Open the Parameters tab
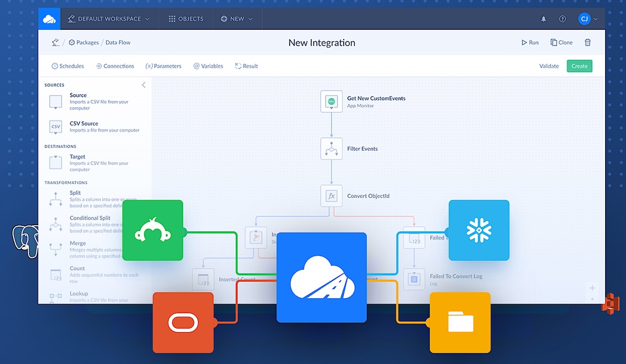Viewport: 626px width, 364px height. 163,66
